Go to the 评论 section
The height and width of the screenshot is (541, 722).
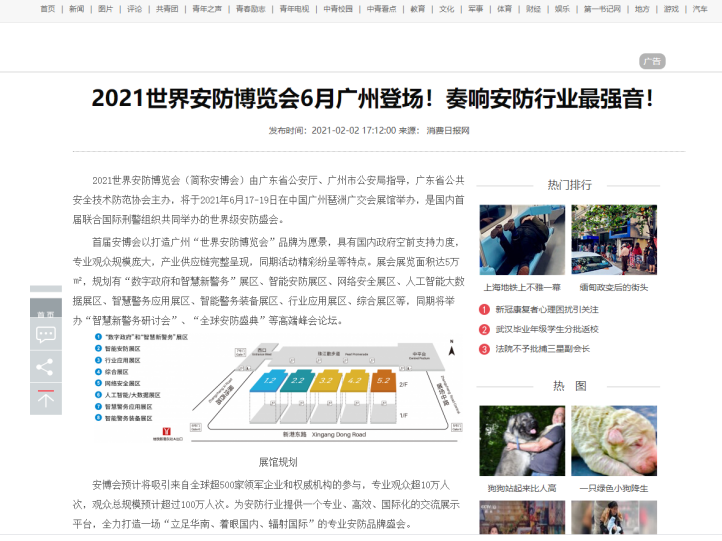point(134,9)
